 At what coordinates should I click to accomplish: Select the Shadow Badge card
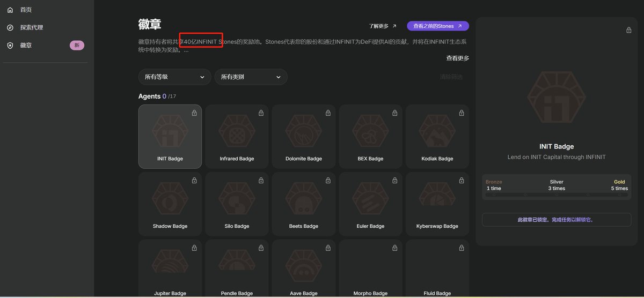point(170,204)
